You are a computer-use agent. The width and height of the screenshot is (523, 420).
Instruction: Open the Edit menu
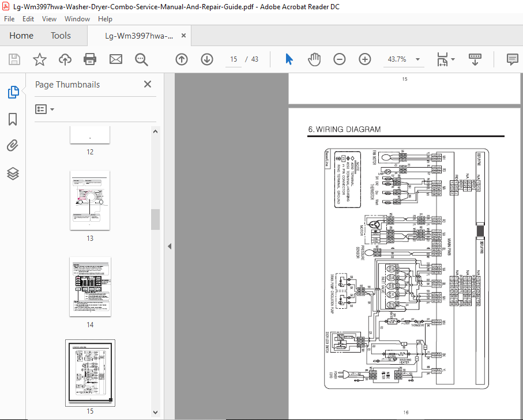28,19
